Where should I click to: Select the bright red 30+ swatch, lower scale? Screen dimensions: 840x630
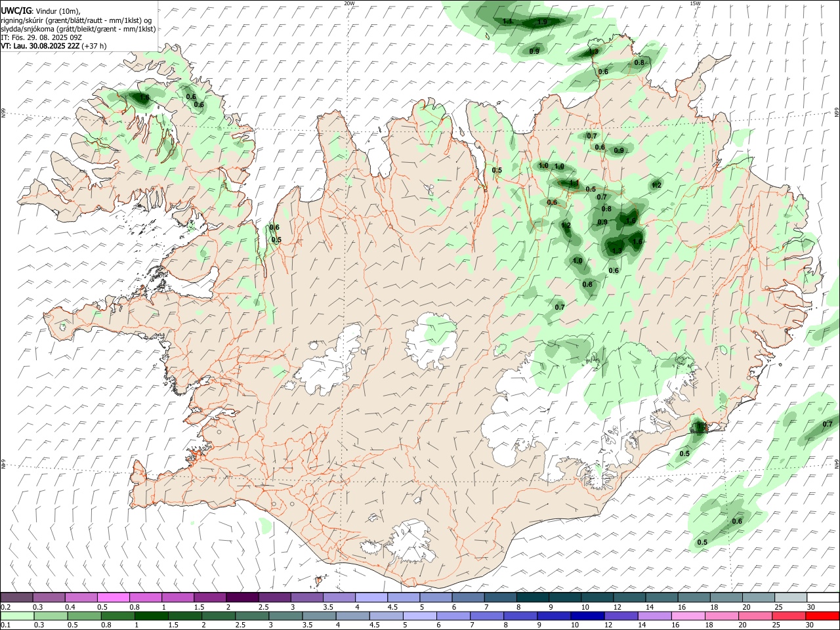click(x=822, y=616)
